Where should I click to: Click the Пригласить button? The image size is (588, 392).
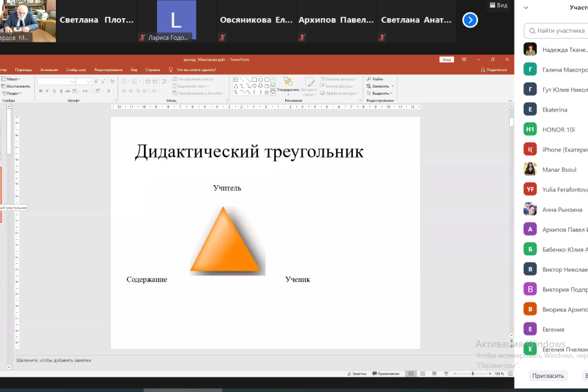pos(547,376)
